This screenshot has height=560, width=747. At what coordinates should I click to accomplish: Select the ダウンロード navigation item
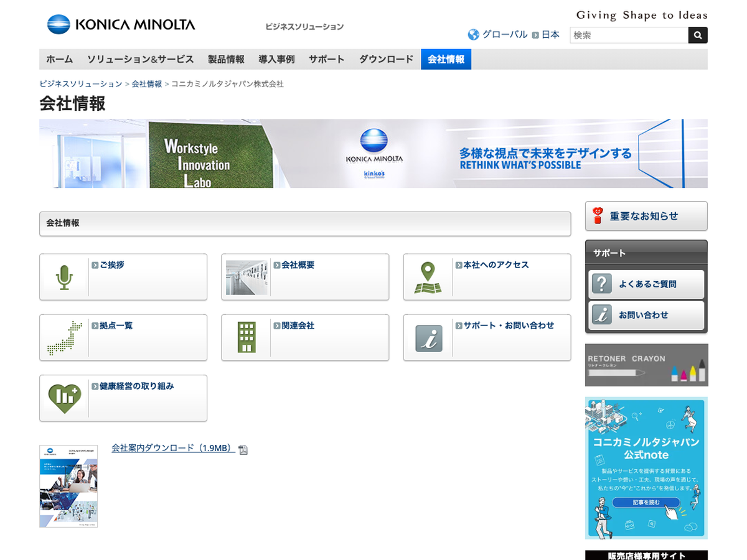tap(386, 60)
